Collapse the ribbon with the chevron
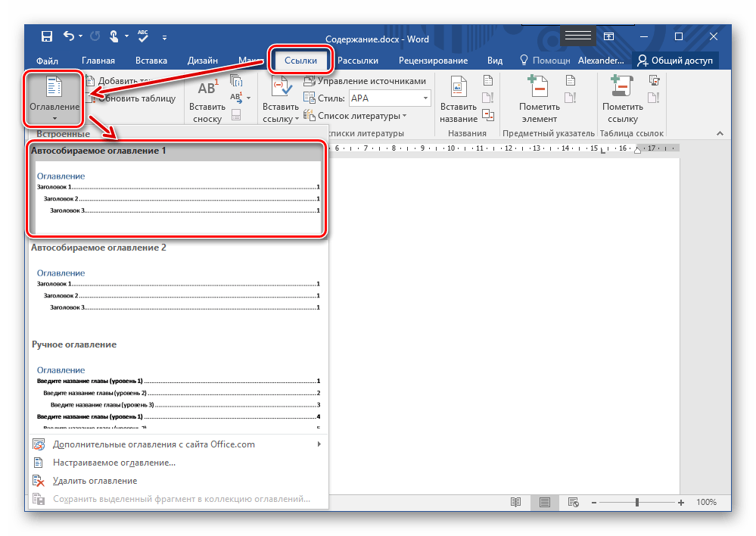This screenshot has height=536, width=756. 720,133
